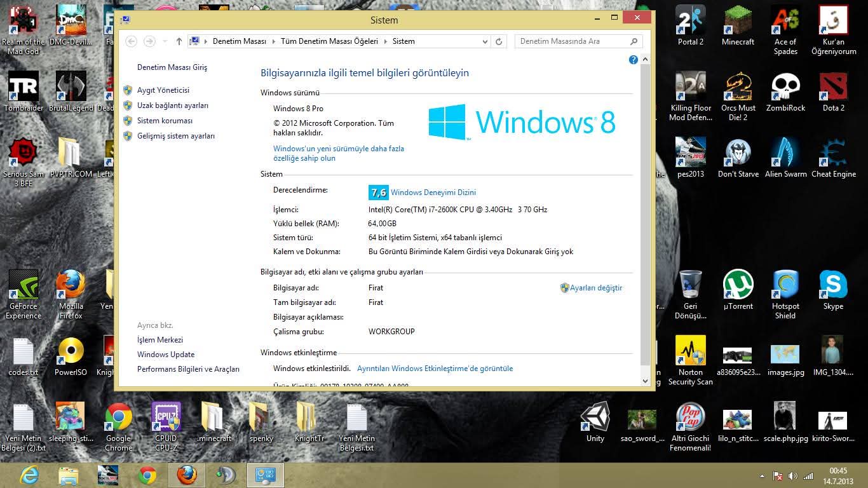Switch to Firefox on the taskbar

(187, 475)
